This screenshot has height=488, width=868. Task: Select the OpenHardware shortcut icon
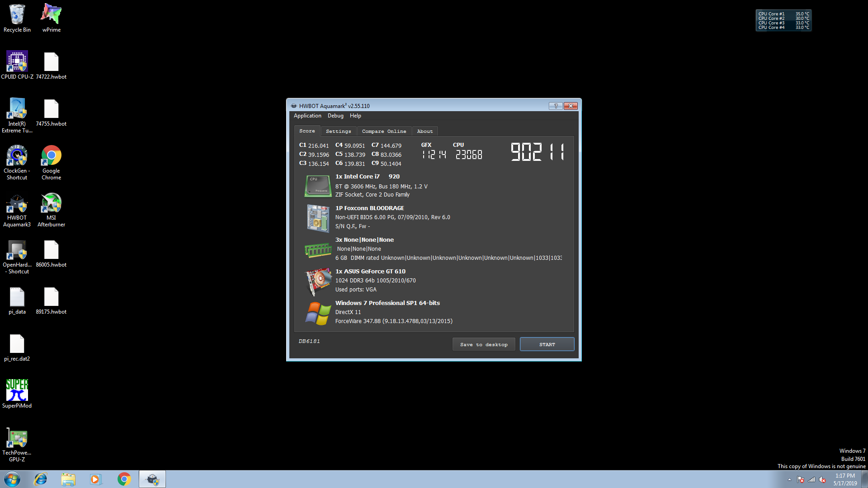coord(17,257)
